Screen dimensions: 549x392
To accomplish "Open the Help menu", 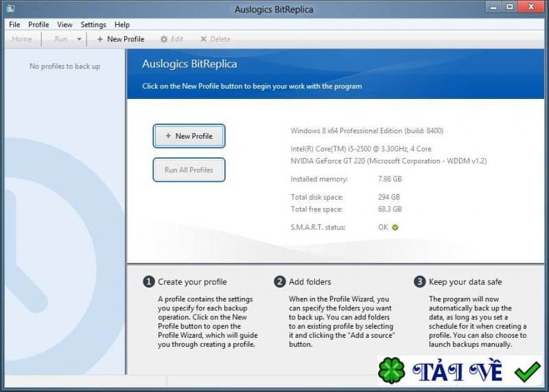I will pos(122,25).
